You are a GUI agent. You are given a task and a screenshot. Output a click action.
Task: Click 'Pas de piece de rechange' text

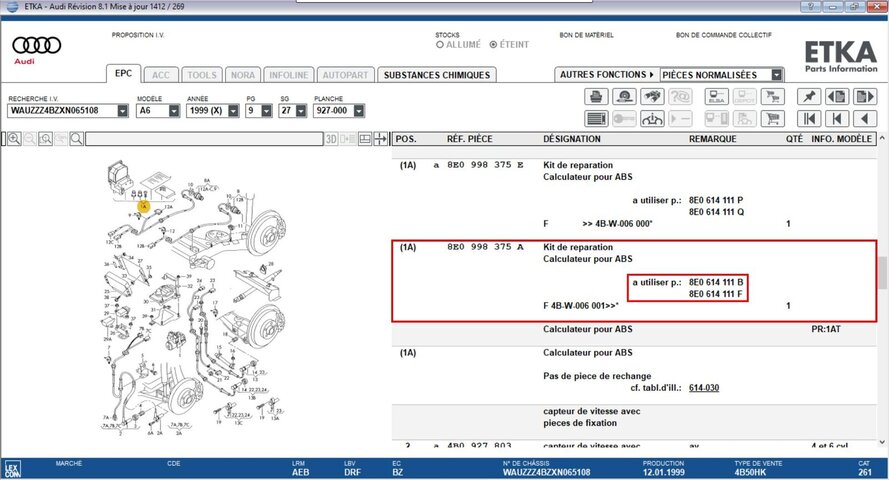coord(597,376)
